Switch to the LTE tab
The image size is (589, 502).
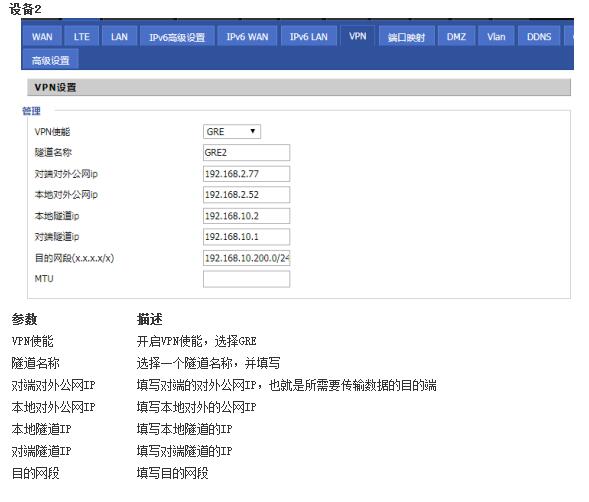[x=82, y=36]
